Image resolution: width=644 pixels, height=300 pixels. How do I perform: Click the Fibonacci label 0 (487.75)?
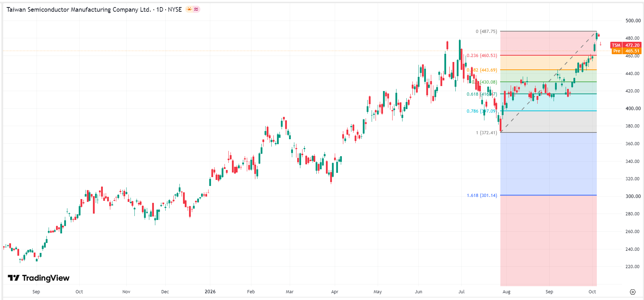486,32
